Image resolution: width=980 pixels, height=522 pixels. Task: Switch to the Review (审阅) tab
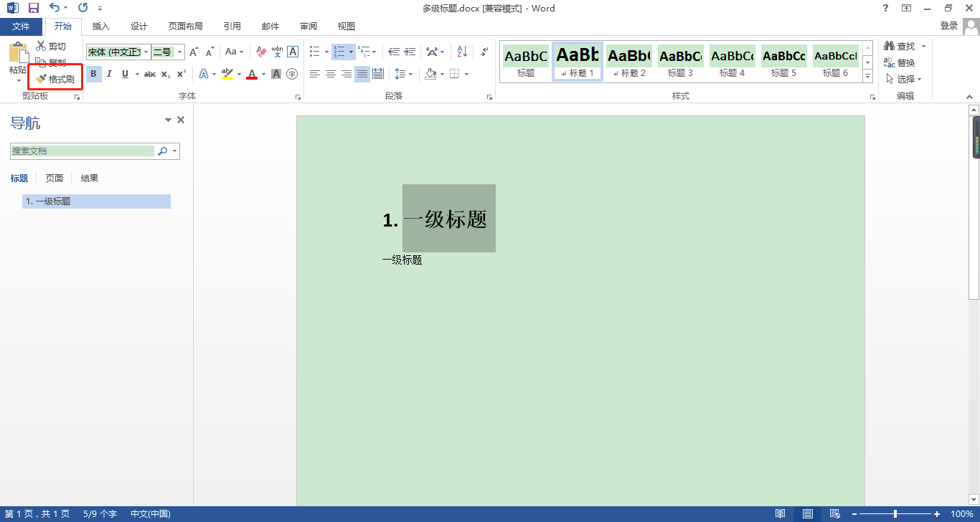(308, 27)
